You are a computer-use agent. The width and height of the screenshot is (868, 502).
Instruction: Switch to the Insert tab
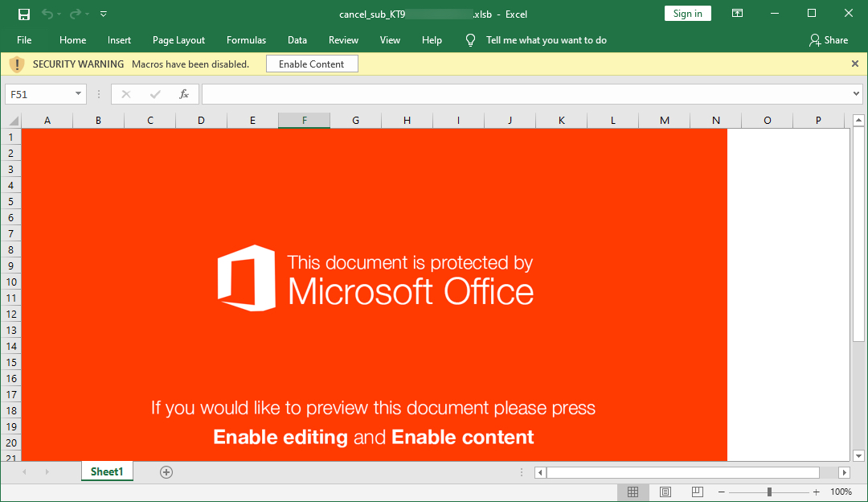click(x=119, y=40)
